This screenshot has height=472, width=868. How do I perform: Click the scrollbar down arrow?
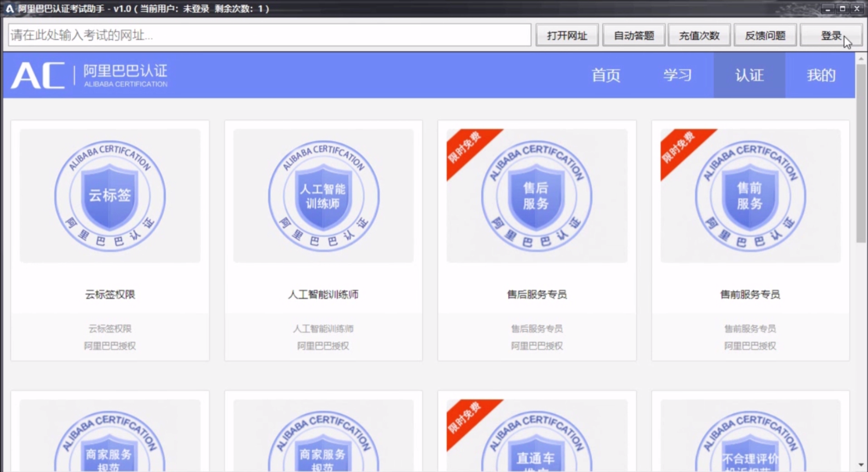click(861, 465)
